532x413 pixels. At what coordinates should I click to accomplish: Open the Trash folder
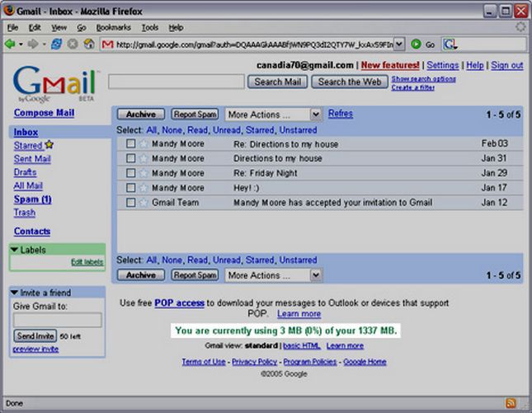point(25,213)
